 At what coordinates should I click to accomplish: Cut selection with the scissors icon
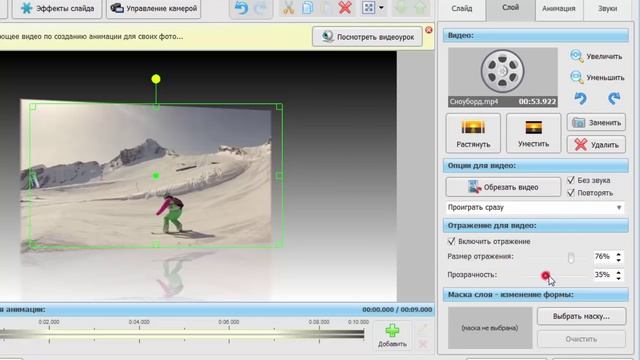click(x=289, y=8)
